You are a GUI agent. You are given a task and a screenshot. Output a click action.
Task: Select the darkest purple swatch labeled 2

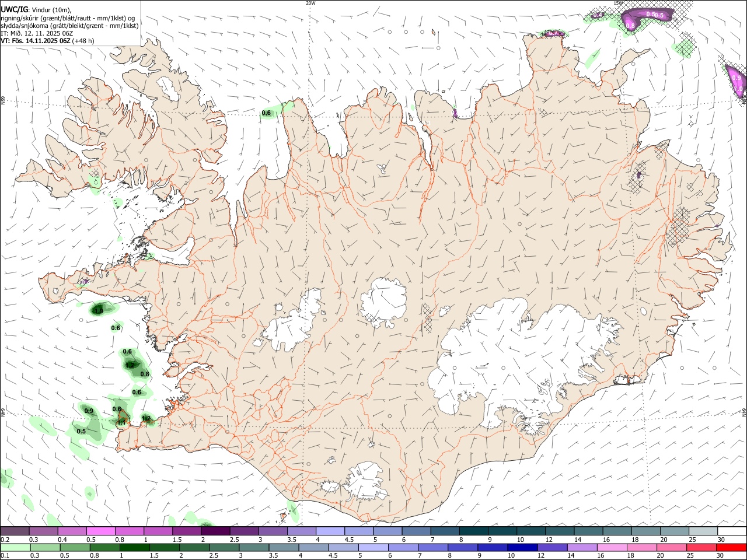pyautogui.click(x=215, y=531)
